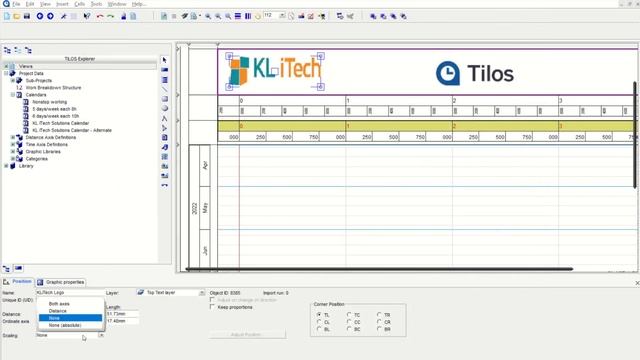Screen dimensions: 640x360
Task: Select the BL corner position radio
Action: [319, 329]
